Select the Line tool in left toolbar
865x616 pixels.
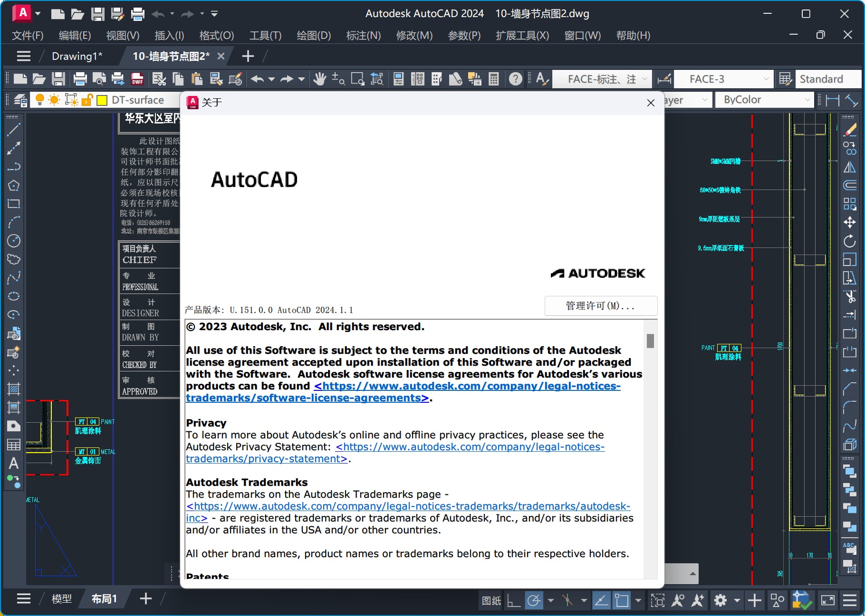coord(14,130)
